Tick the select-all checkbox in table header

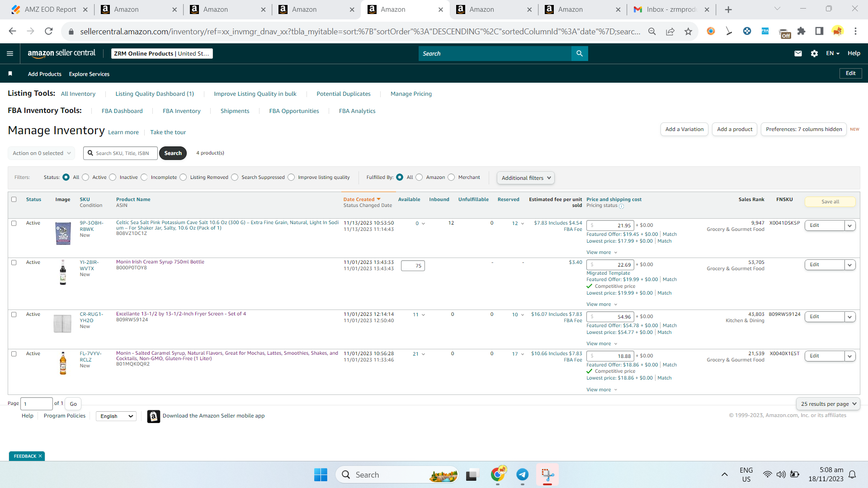click(14, 199)
